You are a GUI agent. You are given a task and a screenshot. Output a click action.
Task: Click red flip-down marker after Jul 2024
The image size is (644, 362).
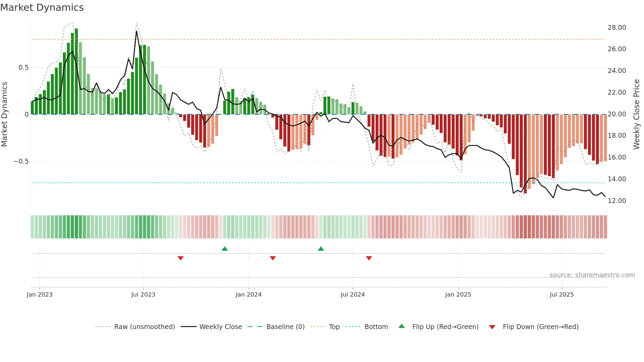(x=369, y=258)
